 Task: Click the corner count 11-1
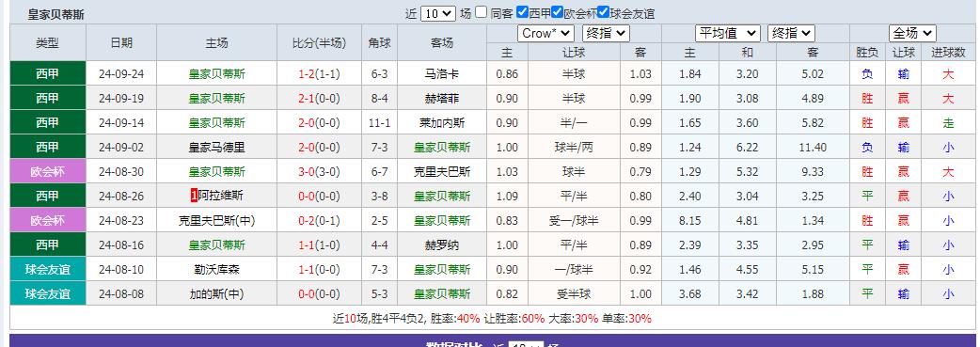coord(379,122)
